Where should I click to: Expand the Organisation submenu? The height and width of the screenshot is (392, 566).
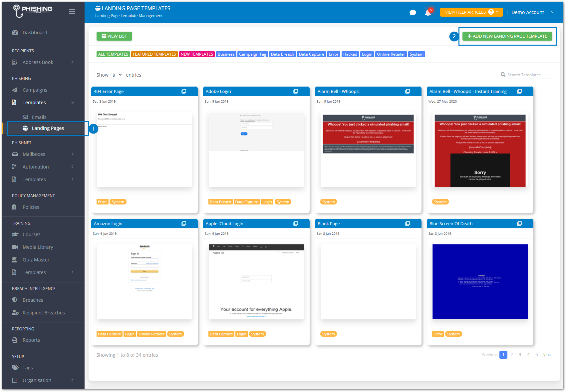click(x=72, y=380)
